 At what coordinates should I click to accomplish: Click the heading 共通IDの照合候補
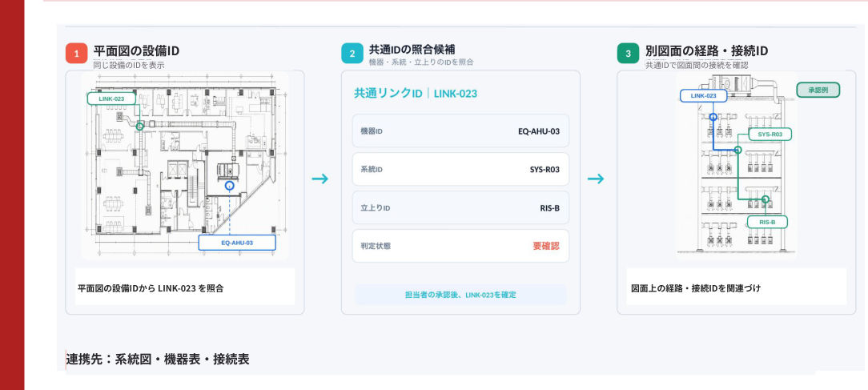tap(412, 50)
